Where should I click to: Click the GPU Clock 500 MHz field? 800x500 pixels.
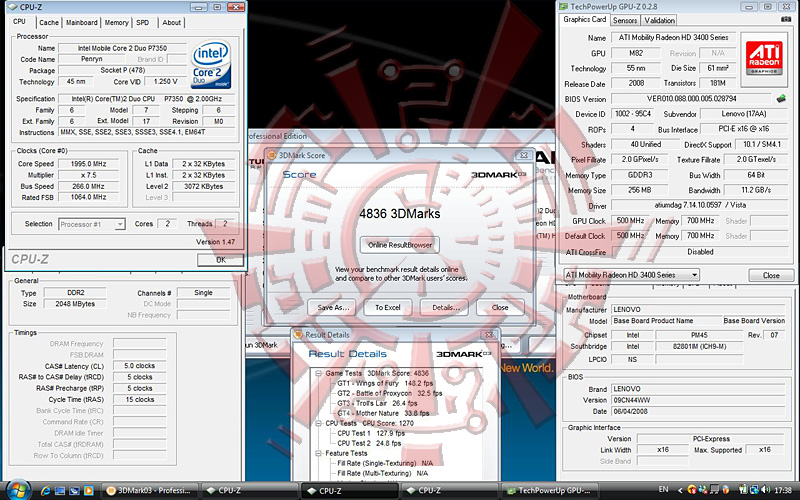pos(630,221)
